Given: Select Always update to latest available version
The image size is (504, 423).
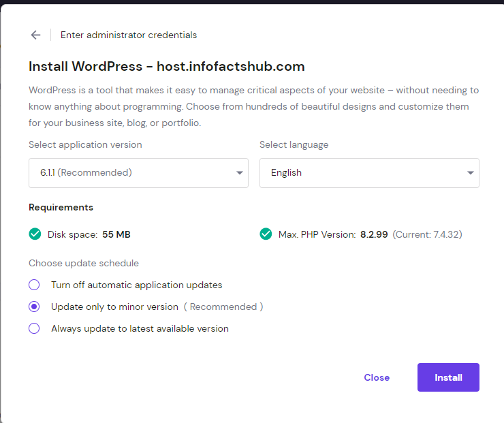Looking at the screenshot, I should point(34,328).
